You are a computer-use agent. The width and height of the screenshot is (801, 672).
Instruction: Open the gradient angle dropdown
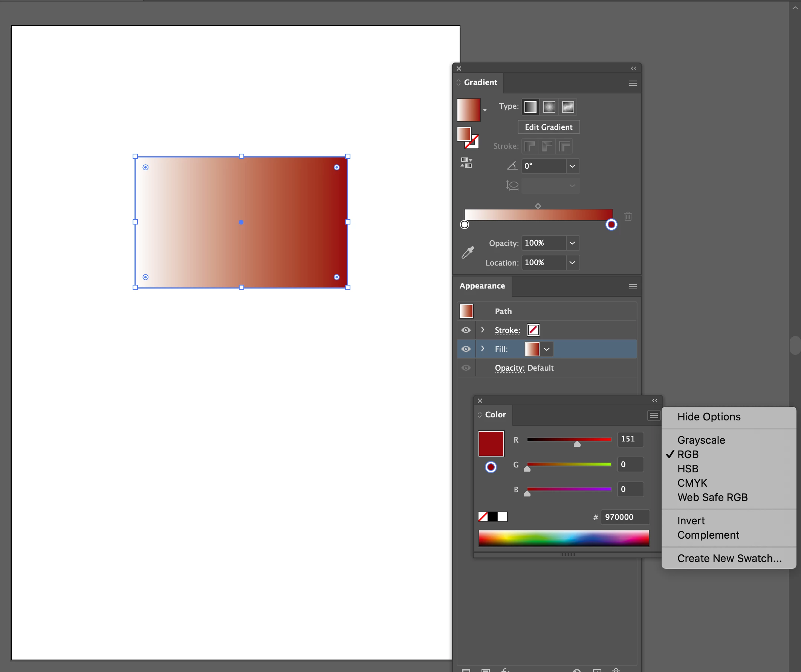572,166
